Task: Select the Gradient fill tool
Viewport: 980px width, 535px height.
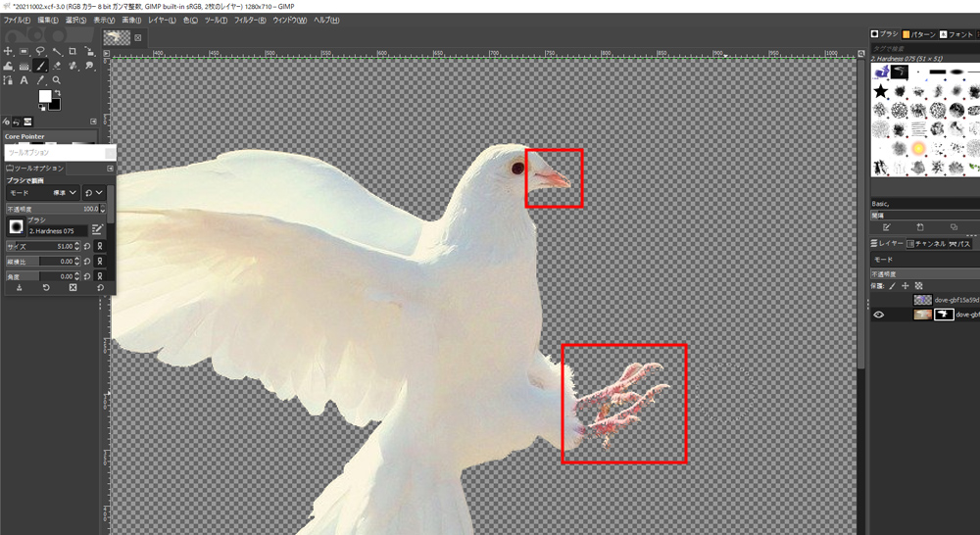Action: point(24,66)
